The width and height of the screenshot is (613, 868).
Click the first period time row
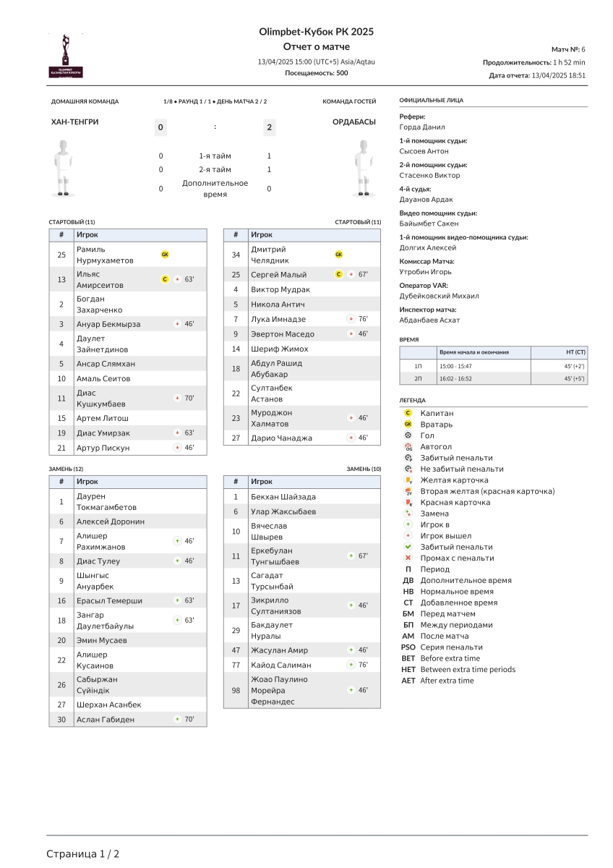coord(493,367)
